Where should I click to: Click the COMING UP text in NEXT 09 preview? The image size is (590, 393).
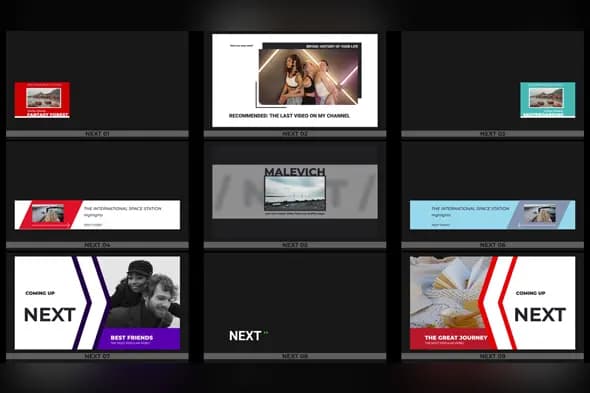coord(531,293)
